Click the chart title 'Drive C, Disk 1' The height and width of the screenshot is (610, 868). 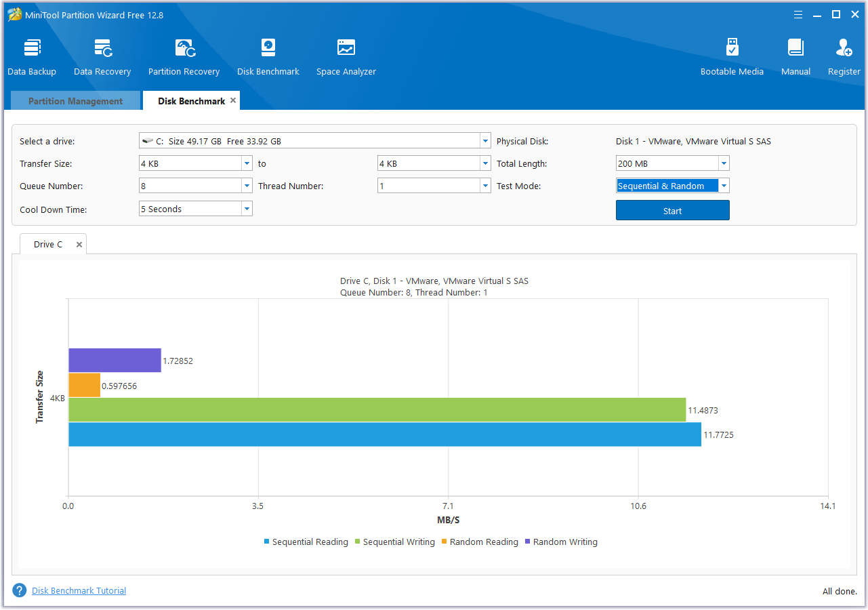(434, 281)
